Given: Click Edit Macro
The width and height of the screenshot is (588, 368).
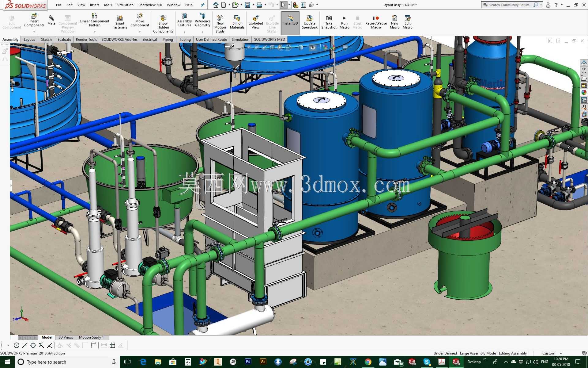Looking at the screenshot, I should click(407, 22).
